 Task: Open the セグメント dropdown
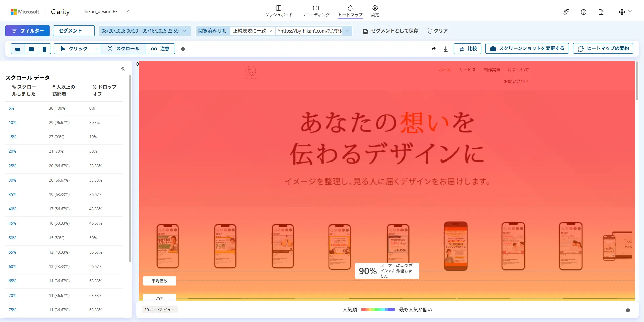[74, 31]
